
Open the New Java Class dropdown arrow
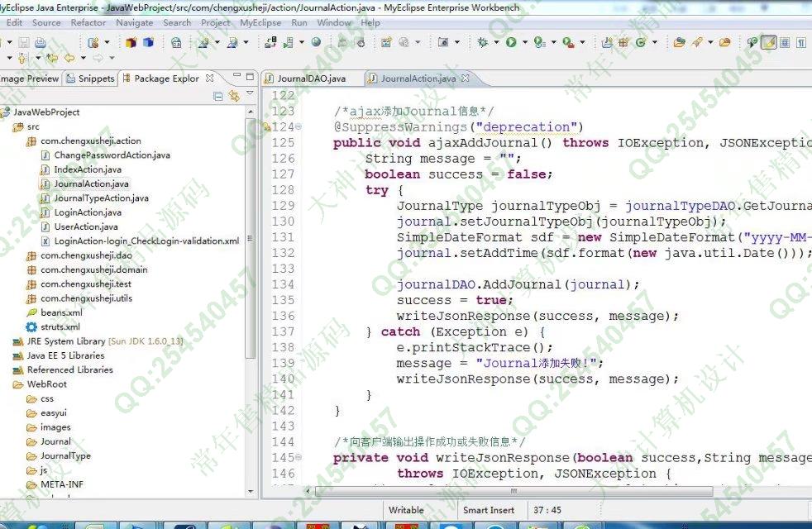(x=655, y=42)
